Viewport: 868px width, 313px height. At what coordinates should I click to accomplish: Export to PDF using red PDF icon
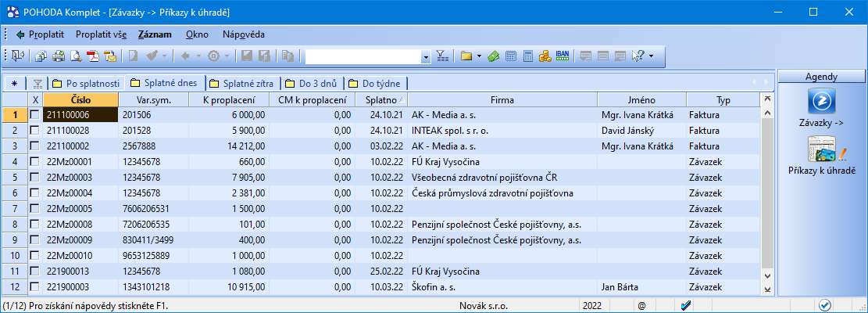pos(93,56)
